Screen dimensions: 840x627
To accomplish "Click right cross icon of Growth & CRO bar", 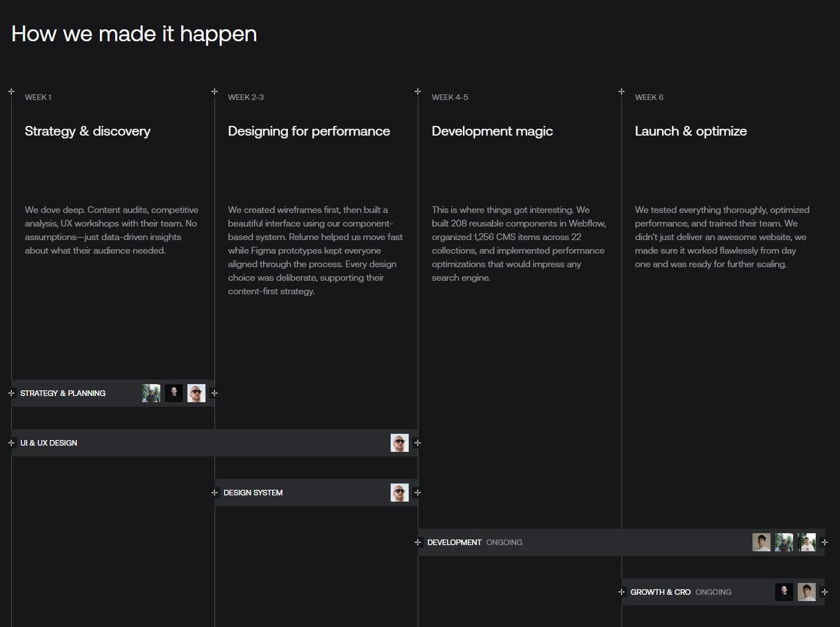I will (x=825, y=592).
